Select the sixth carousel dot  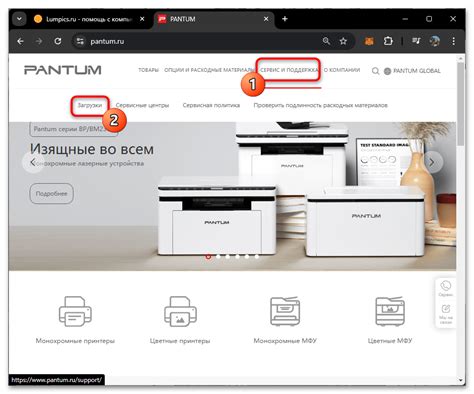pyautogui.click(x=257, y=256)
